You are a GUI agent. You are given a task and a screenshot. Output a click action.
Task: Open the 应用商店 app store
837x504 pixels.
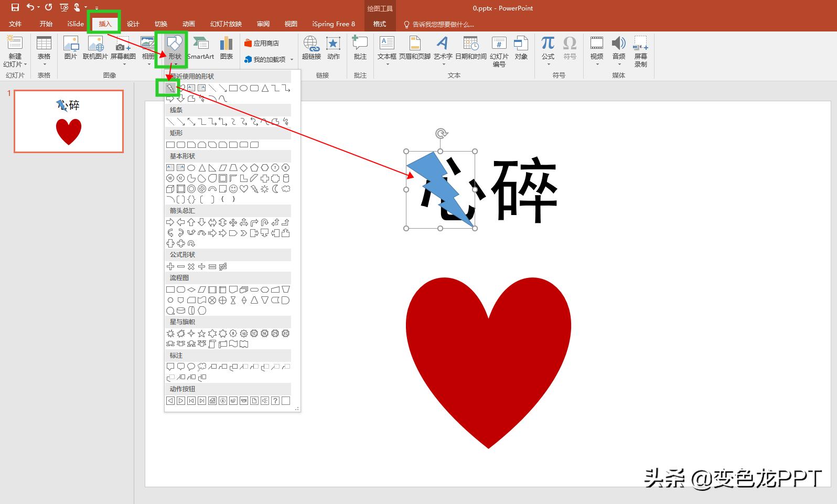click(x=262, y=44)
